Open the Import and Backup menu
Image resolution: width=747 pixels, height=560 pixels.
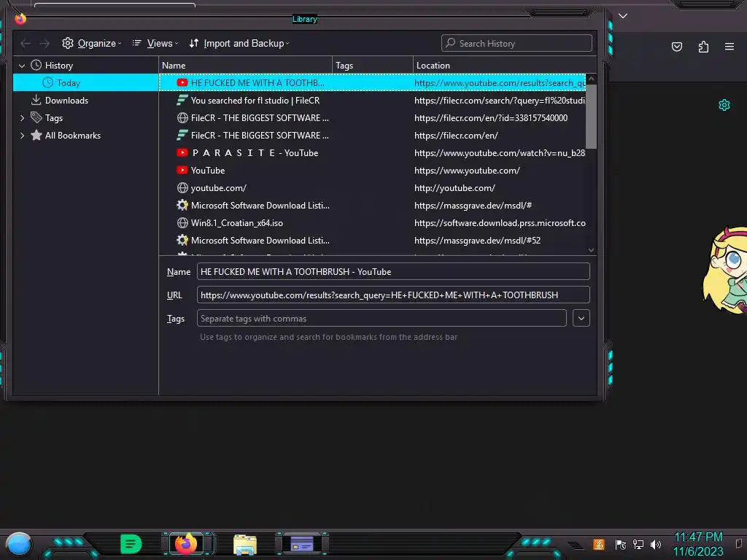coord(239,43)
